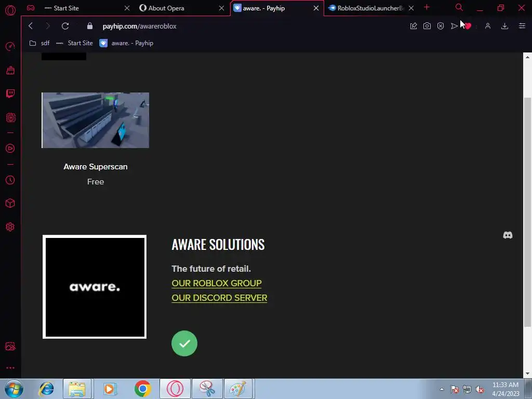532x399 pixels.
Task: Reload the Payhip page
Action: pos(65,26)
